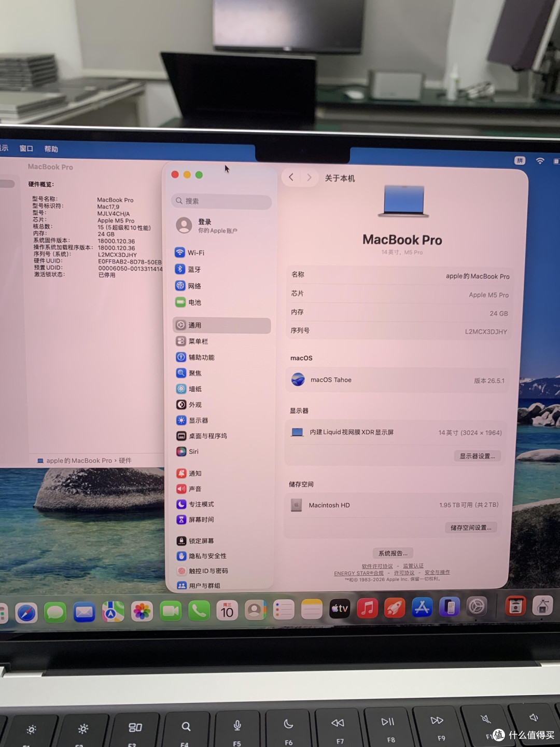The image size is (560, 747).
Task: Open Calendar in the Dock
Action: 227,611
